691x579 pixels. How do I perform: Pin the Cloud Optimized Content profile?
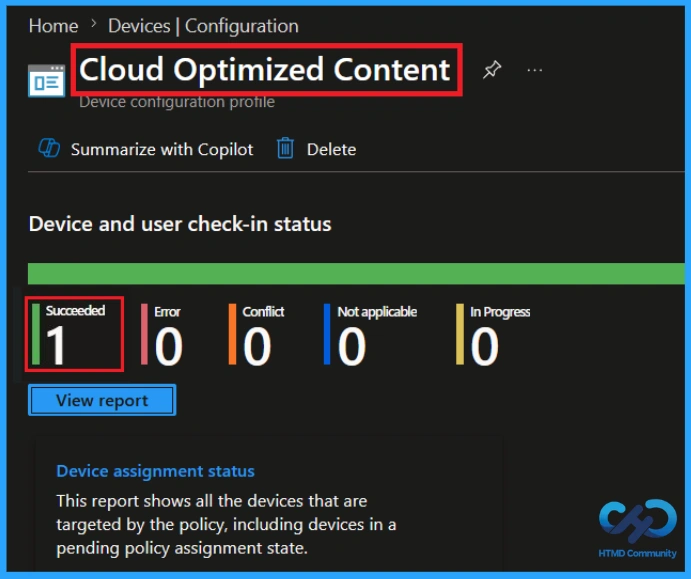492,70
